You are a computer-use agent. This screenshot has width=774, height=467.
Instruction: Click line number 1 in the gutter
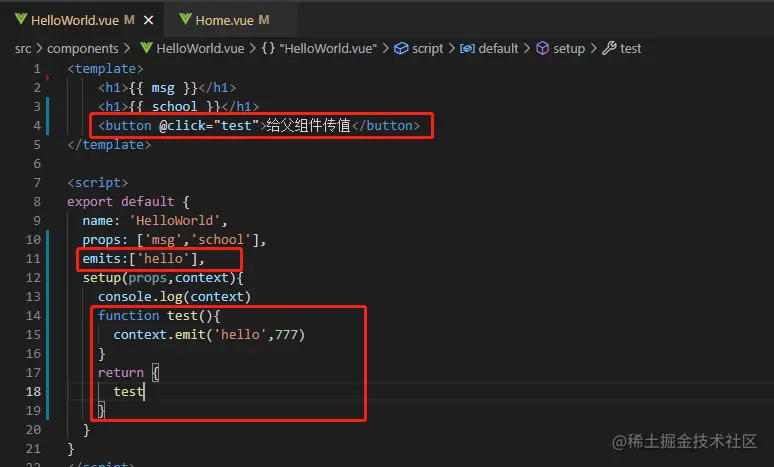coord(37,69)
